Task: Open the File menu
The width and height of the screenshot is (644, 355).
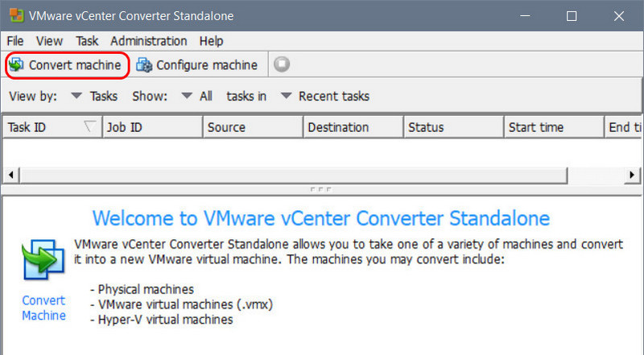Action: 15,41
